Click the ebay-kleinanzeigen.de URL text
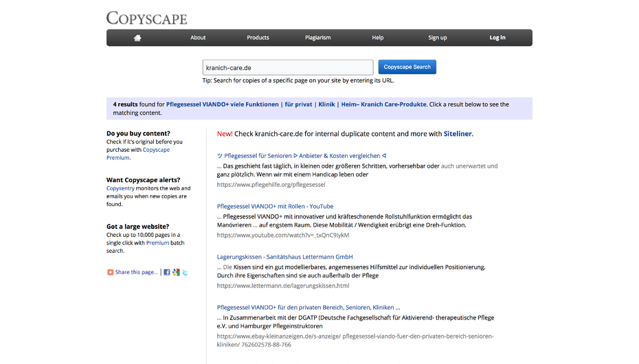 355,341
